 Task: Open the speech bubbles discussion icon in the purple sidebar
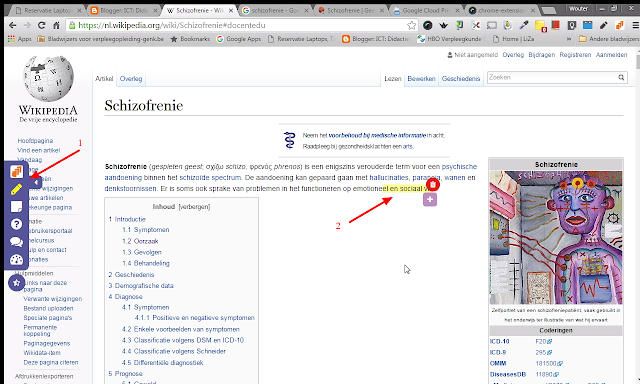coord(16,242)
